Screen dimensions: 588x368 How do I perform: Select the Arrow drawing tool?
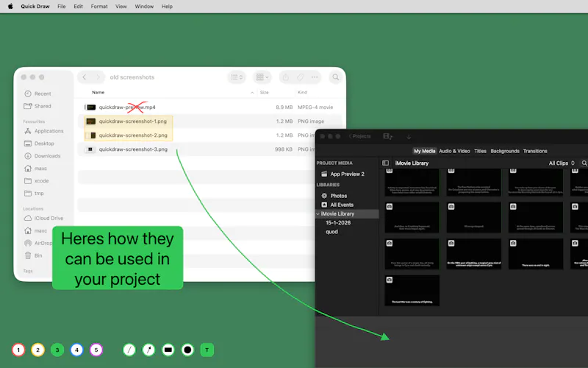point(149,350)
